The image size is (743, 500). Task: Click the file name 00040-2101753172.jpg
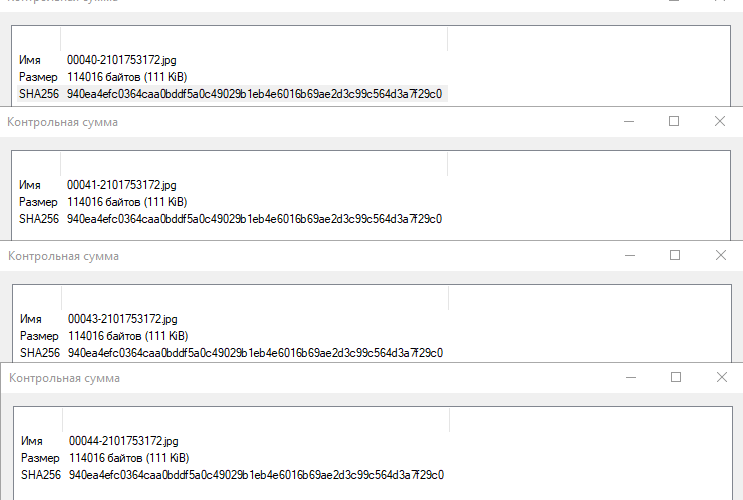[121, 60]
